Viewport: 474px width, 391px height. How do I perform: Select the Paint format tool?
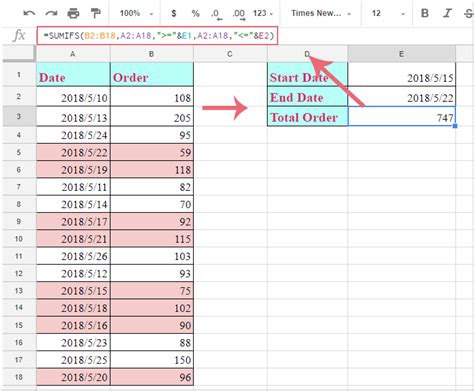(x=96, y=13)
